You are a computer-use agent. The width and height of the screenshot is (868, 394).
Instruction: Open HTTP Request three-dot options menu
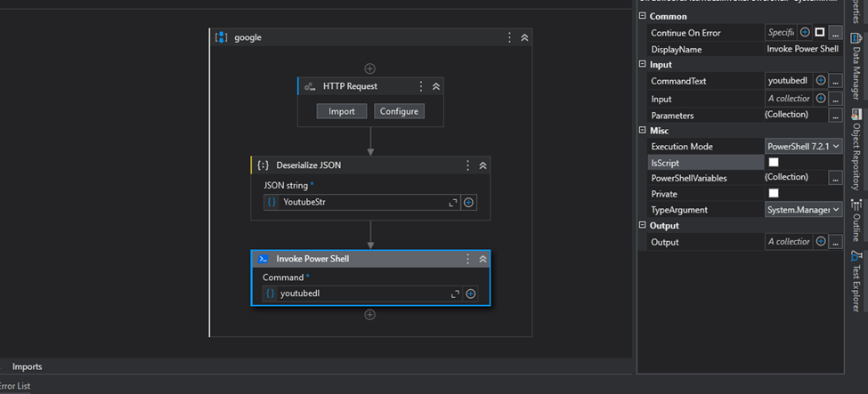coord(421,86)
